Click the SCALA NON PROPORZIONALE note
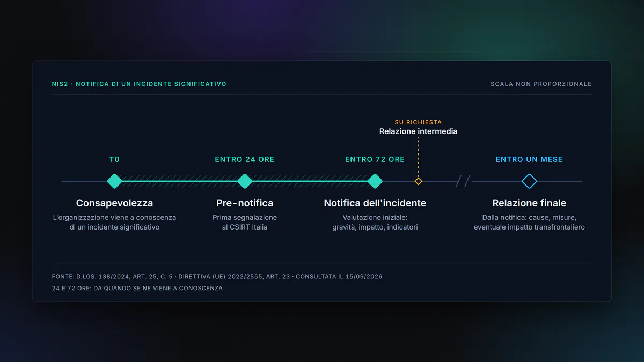Image resolution: width=644 pixels, height=362 pixels. click(x=541, y=84)
